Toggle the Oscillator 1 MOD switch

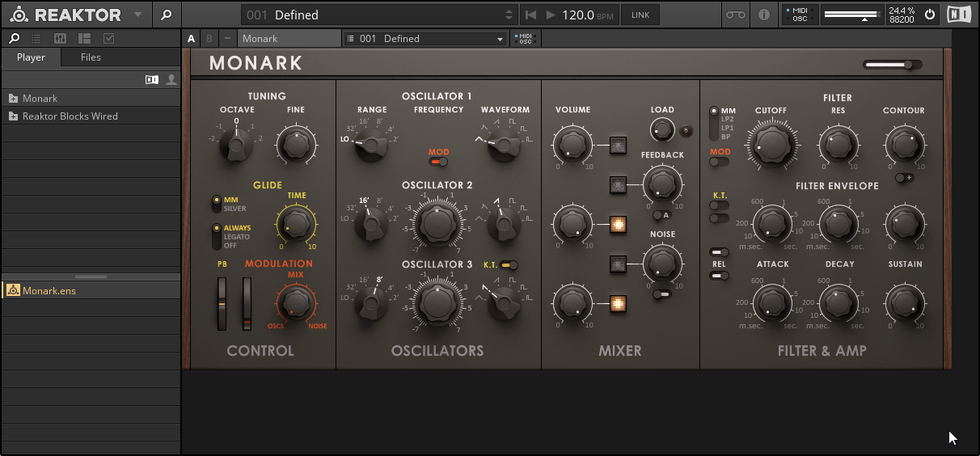coord(439,163)
